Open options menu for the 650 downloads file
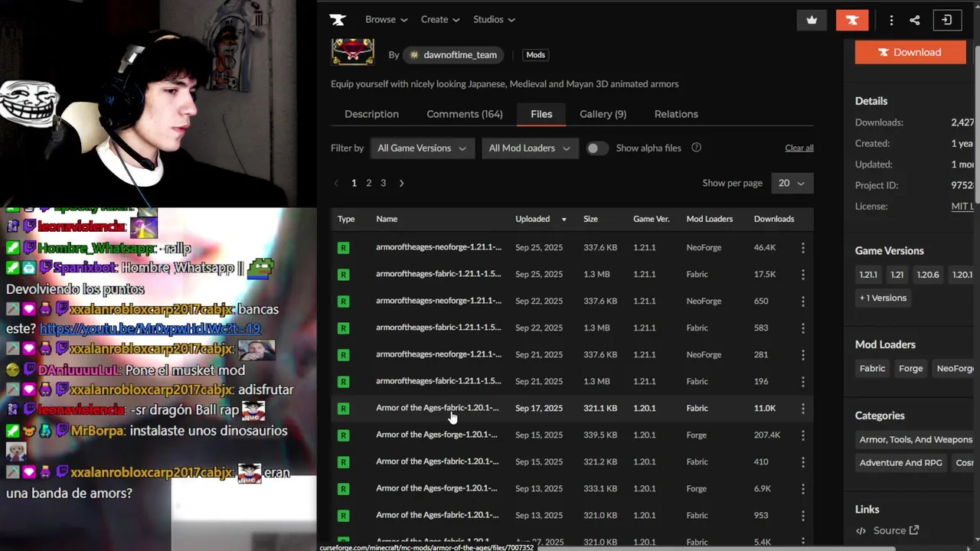 pyautogui.click(x=802, y=302)
